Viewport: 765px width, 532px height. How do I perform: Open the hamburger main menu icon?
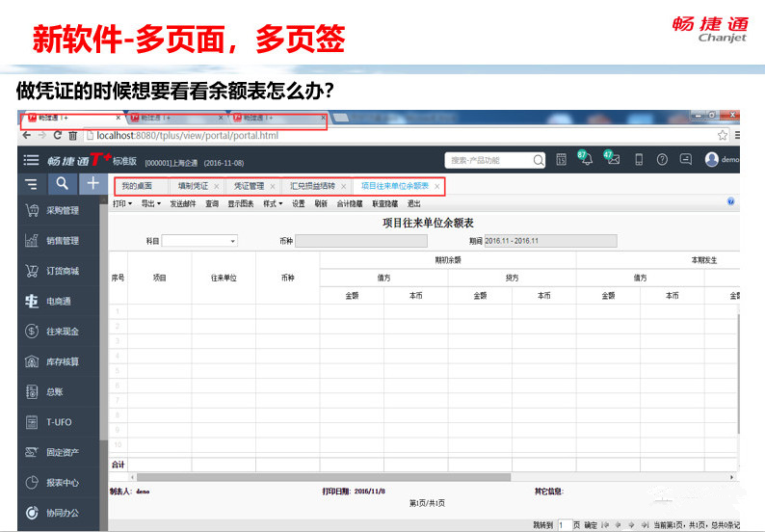tap(31, 160)
